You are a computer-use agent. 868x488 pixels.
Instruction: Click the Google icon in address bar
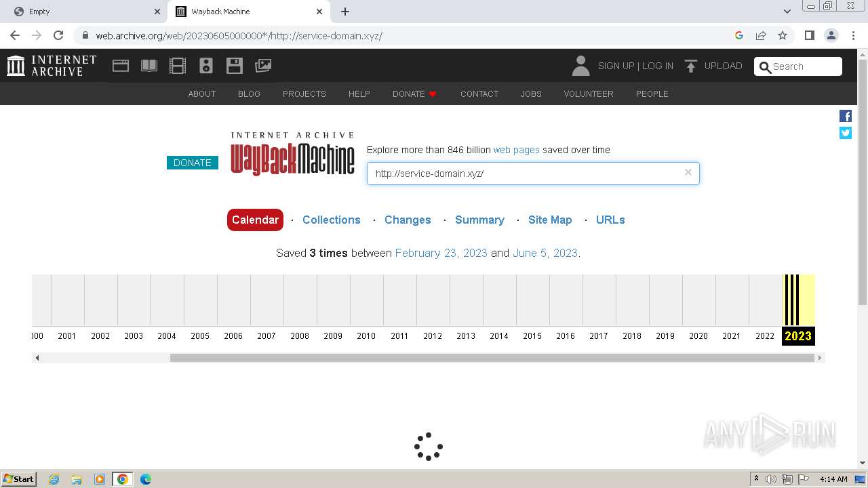tap(739, 35)
